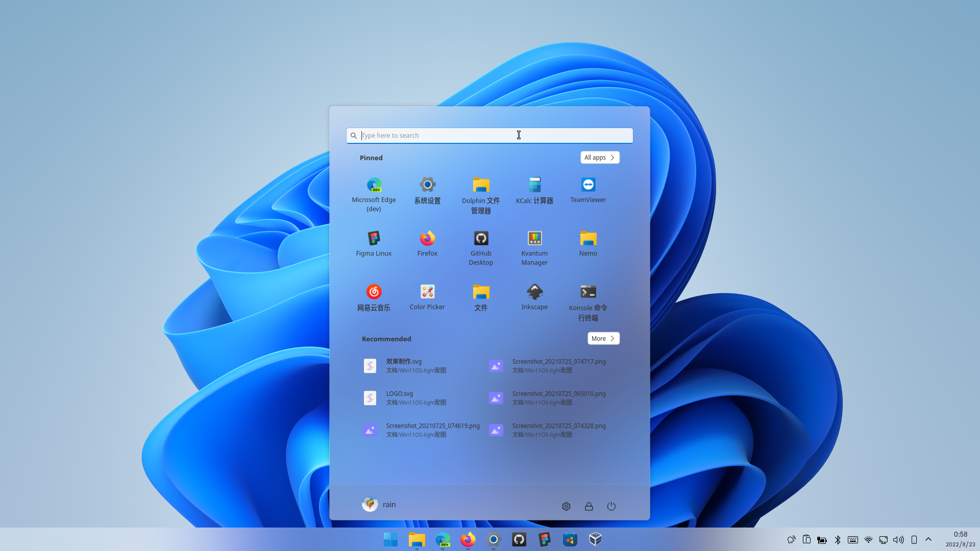Click the power button in start menu
This screenshot has width=980, height=551.
tap(611, 506)
